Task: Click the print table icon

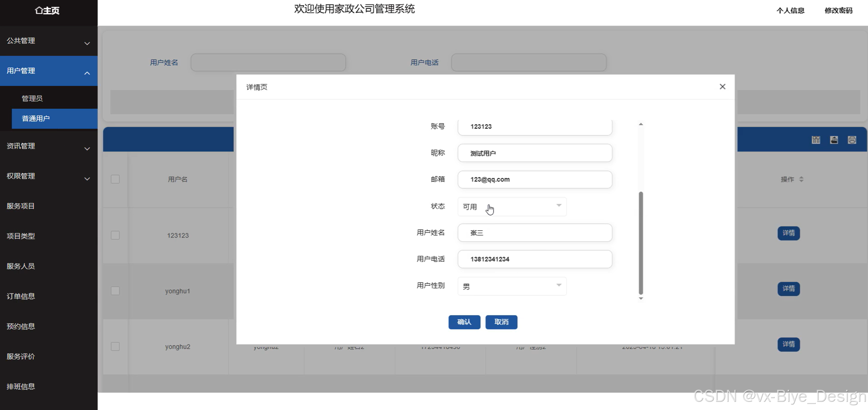Action: click(852, 140)
